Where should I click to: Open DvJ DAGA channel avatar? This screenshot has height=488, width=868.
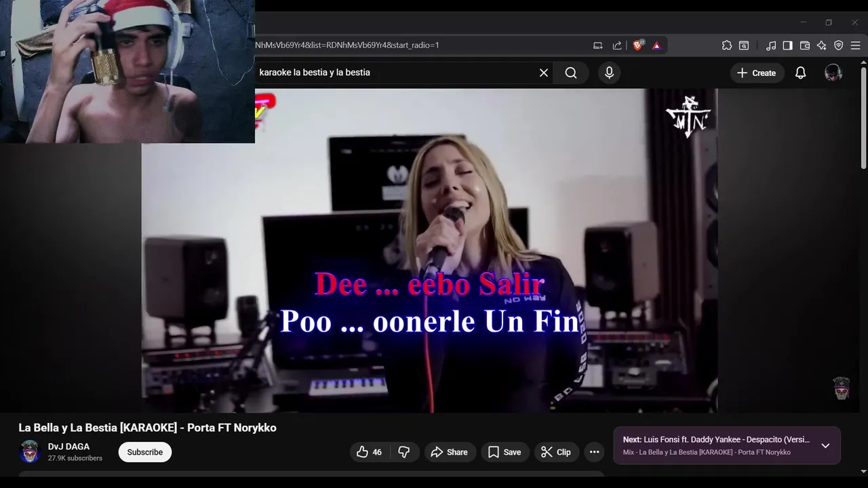coord(29,451)
